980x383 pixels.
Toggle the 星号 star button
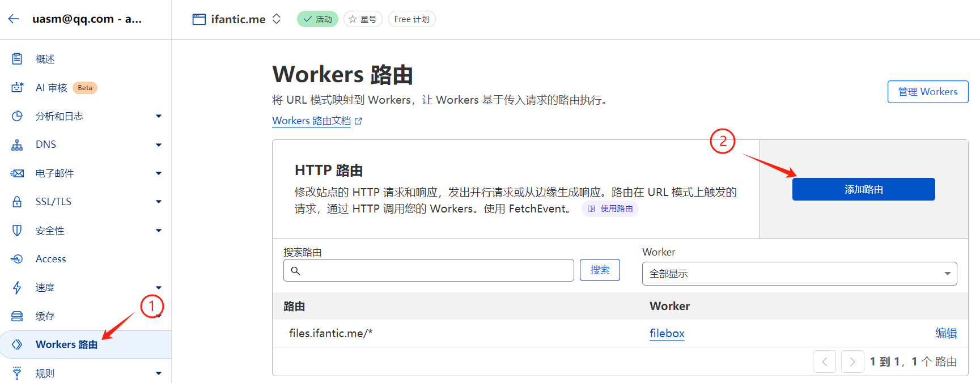point(363,19)
